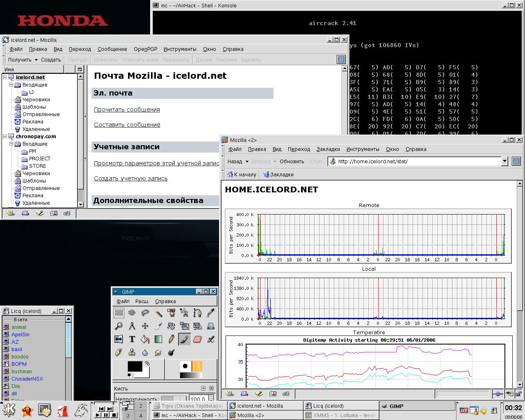Open the Получить dropdown arrow in mail toolbar
The width and height of the screenshot is (525, 420).
click(x=36, y=60)
